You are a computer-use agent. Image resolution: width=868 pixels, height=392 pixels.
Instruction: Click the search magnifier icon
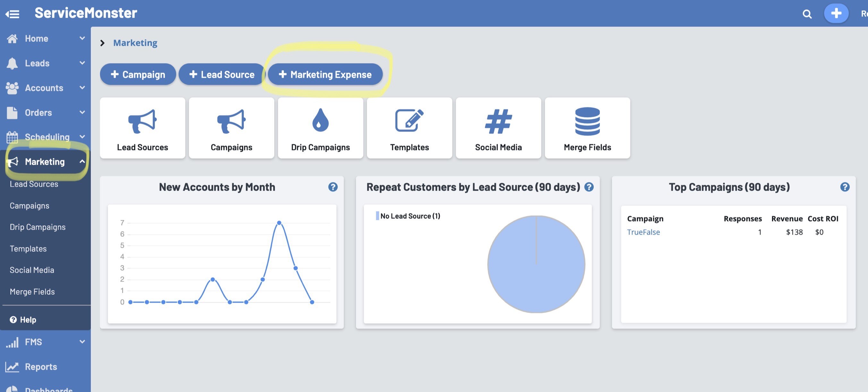click(x=807, y=14)
